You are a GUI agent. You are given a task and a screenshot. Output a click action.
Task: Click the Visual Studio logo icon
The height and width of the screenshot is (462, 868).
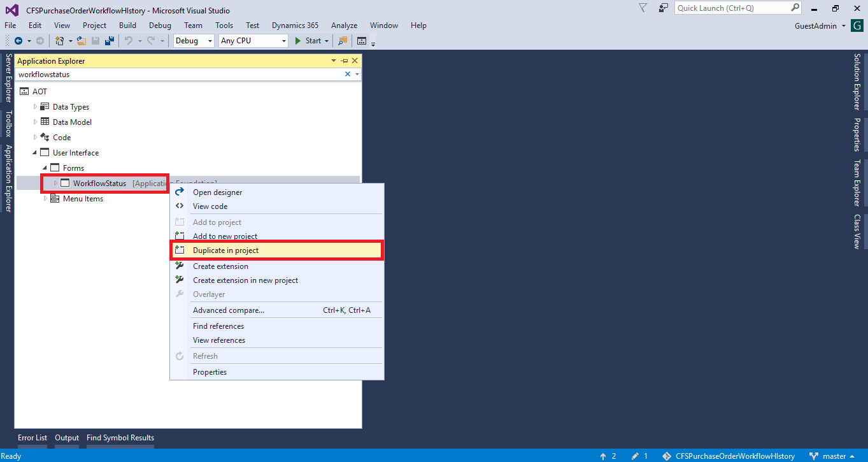pos(12,10)
